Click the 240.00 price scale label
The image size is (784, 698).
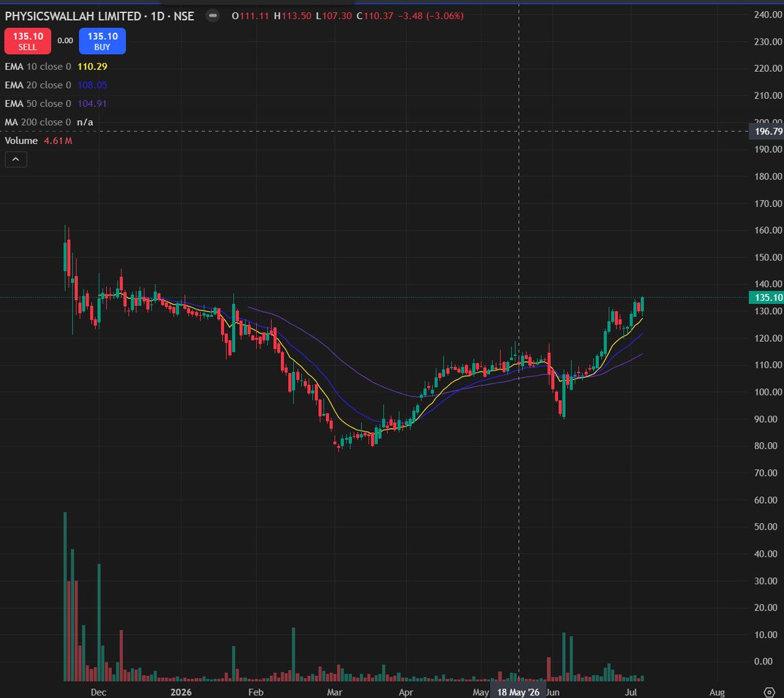768,14
